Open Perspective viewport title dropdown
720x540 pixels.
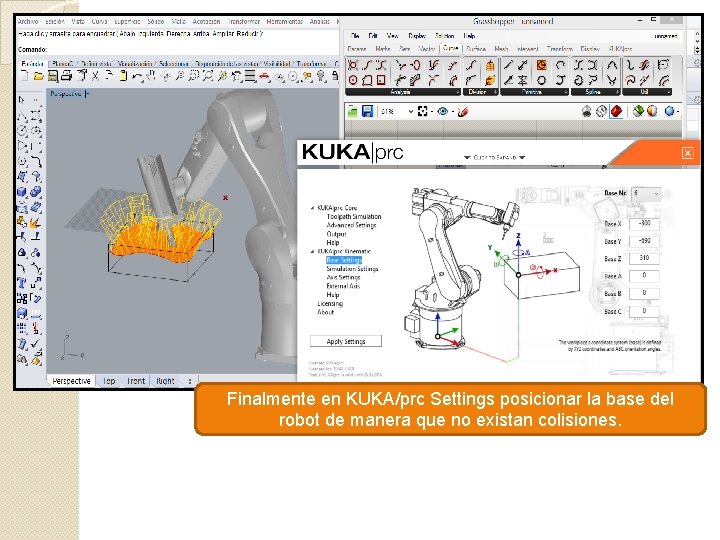click(88, 94)
